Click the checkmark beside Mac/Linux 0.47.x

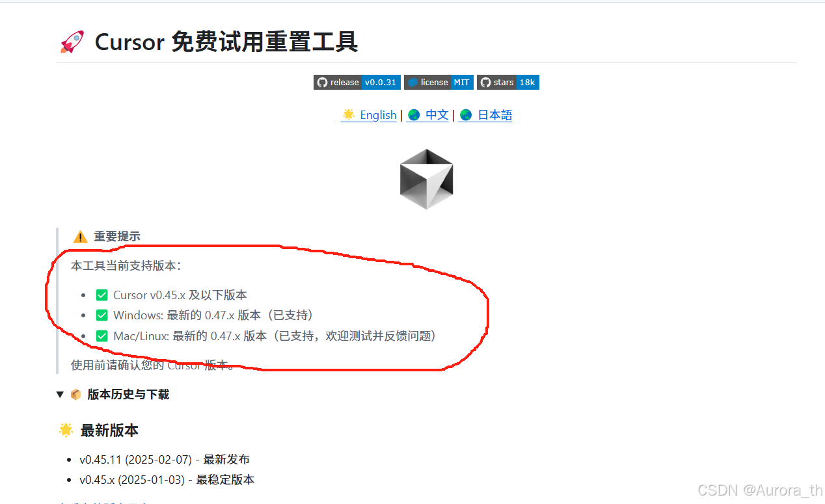(x=101, y=336)
